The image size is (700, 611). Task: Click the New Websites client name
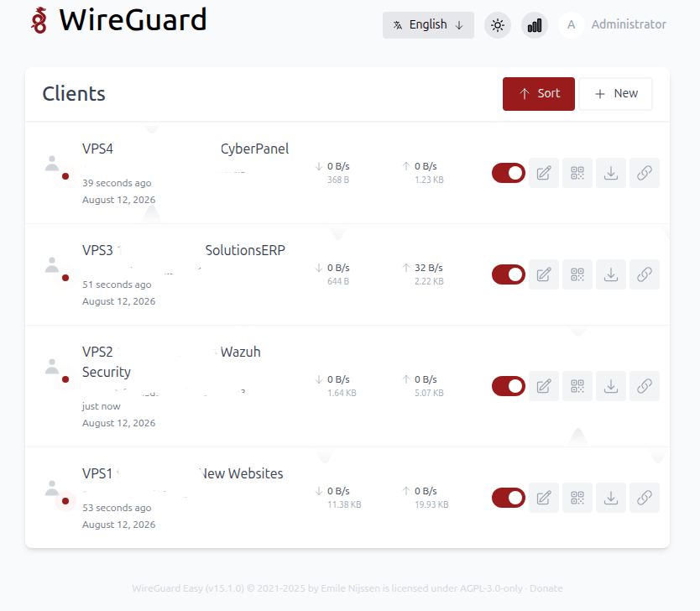pyautogui.click(x=241, y=473)
